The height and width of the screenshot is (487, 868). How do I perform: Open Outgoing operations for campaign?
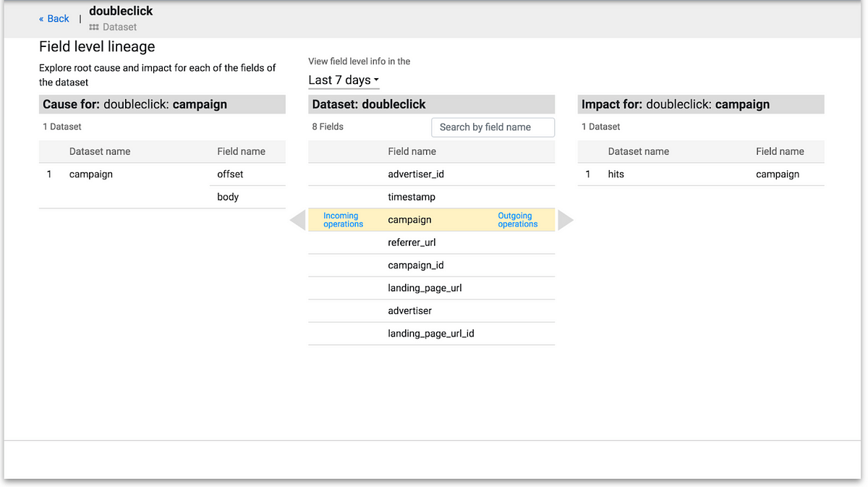pos(518,220)
